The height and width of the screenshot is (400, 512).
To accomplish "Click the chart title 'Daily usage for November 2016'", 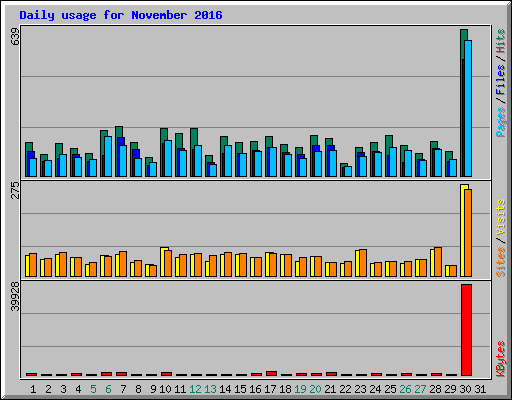I will pos(121,15).
